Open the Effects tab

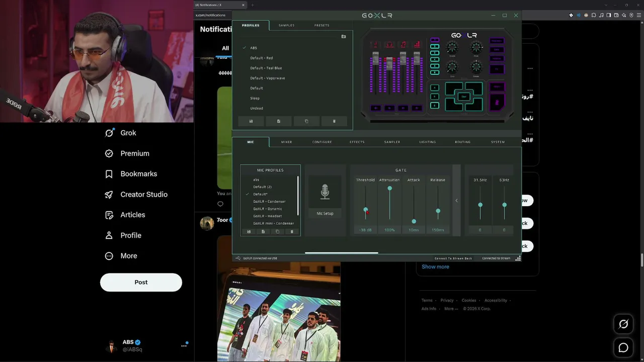click(x=357, y=142)
